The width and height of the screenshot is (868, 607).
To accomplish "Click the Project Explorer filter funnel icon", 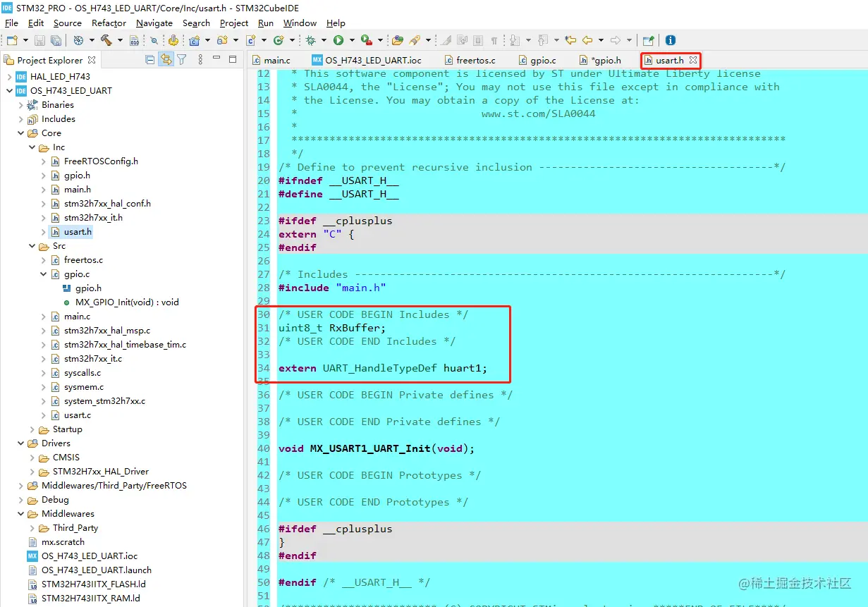I will [x=181, y=59].
